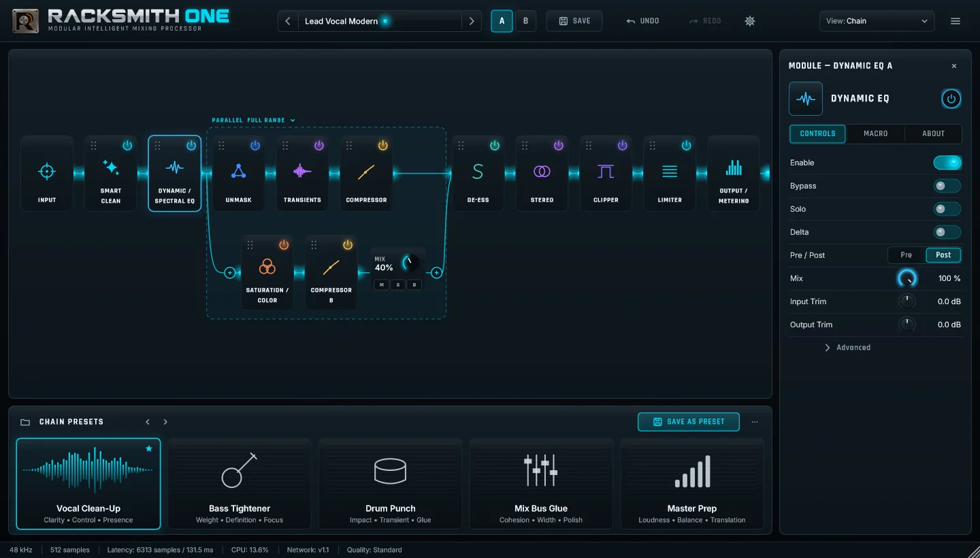
Task: Select the Input crosshair module
Action: (x=47, y=173)
